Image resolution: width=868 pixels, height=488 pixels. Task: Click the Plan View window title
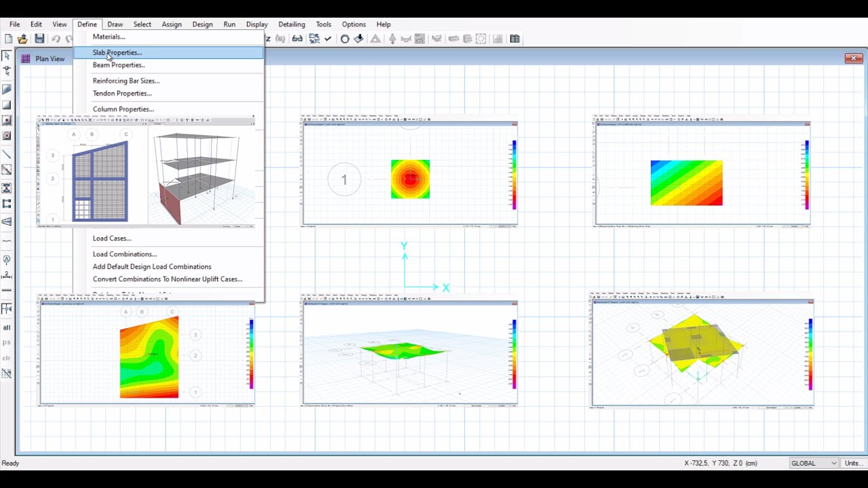coord(50,59)
